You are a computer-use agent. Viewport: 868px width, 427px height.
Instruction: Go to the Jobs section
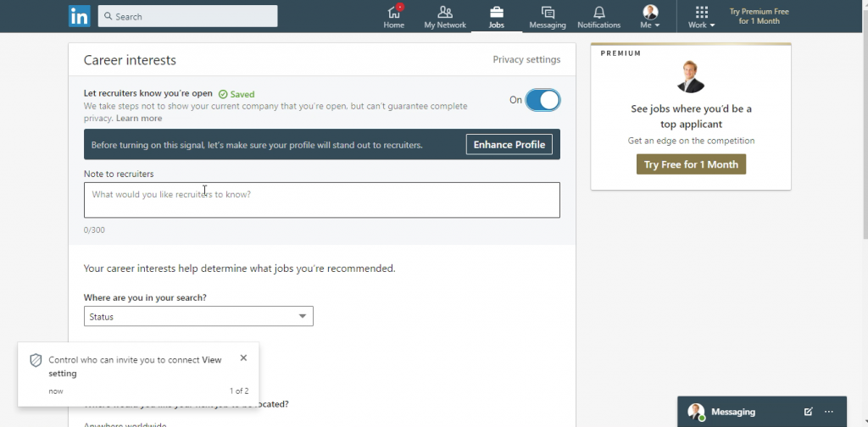click(496, 17)
